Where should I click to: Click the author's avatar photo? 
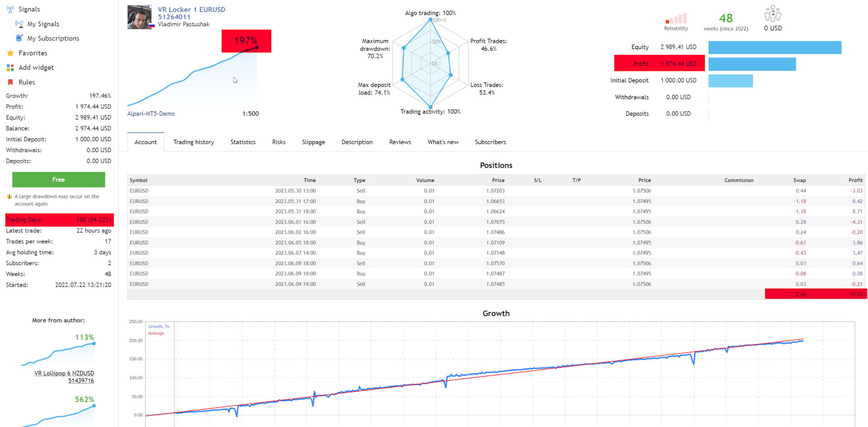[x=140, y=17]
